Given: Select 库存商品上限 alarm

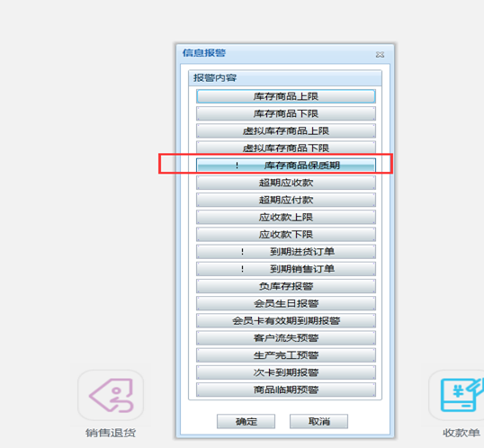Looking at the screenshot, I should (x=286, y=96).
